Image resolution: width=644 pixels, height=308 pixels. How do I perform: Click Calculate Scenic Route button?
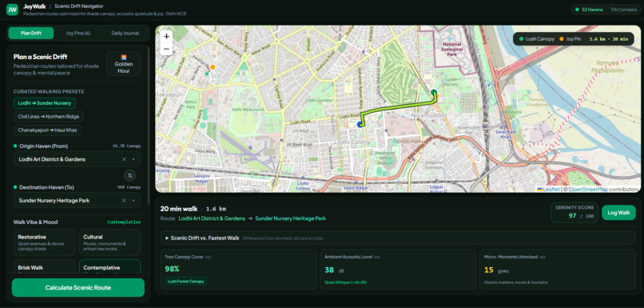[78, 287]
